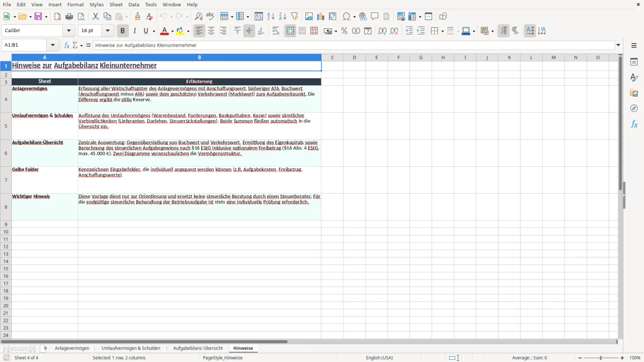Click the Sum (Σ) button
This screenshot has height=362, width=644.
(75, 45)
